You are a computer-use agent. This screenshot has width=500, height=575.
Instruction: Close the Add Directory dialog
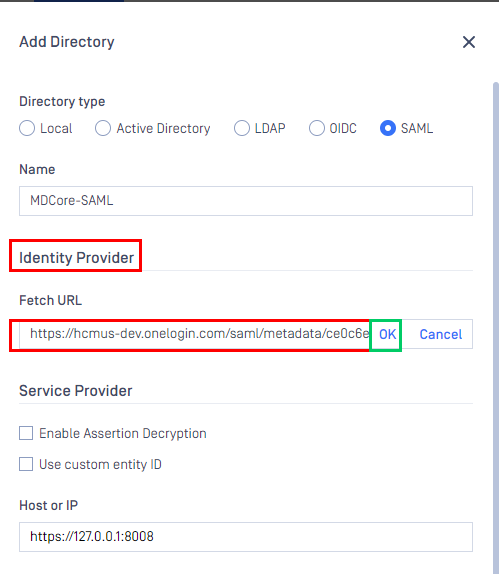pyautogui.click(x=468, y=42)
